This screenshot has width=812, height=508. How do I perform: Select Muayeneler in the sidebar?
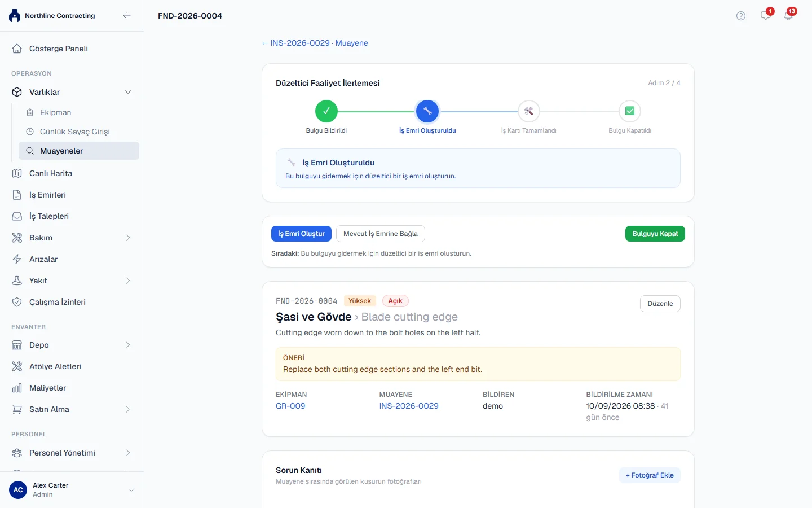(x=79, y=151)
